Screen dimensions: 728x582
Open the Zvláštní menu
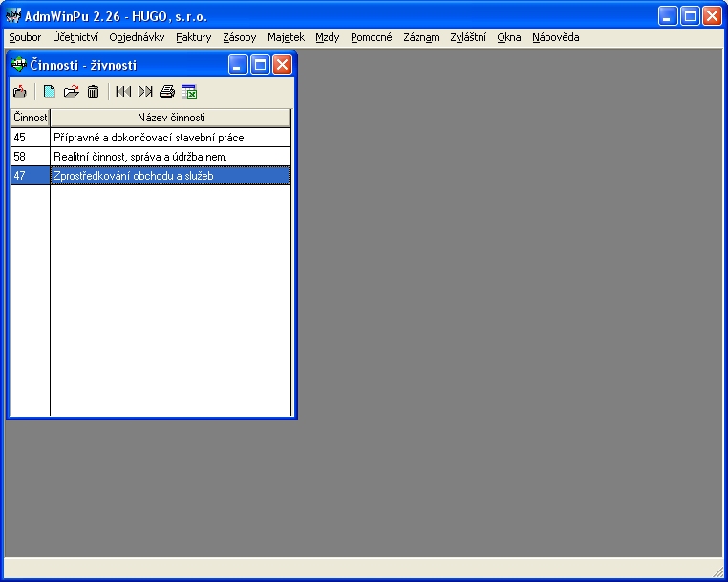click(468, 37)
